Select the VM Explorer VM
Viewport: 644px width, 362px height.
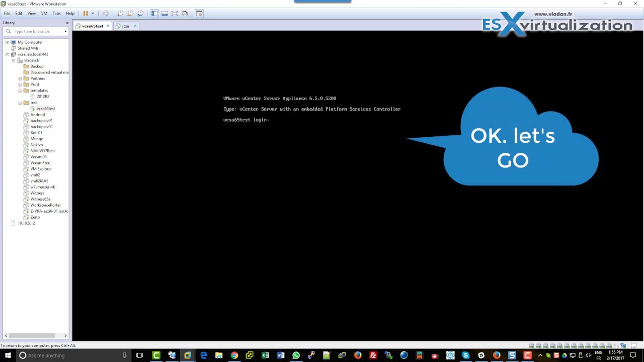click(x=41, y=169)
